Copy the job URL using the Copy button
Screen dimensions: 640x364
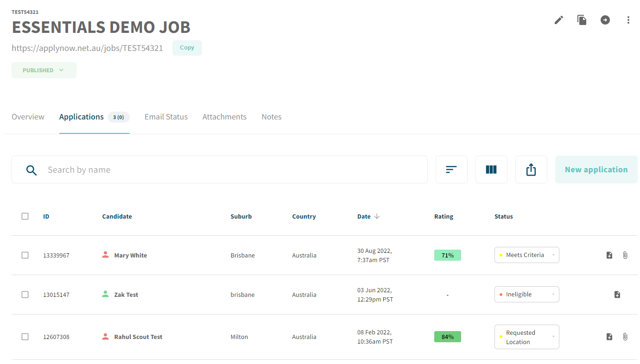[x=187, y=48]
